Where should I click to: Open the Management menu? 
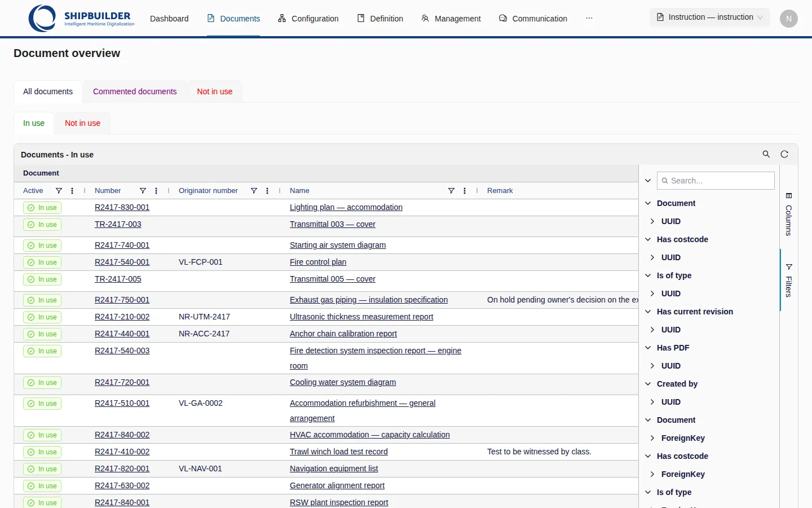click(x=451, y=19)
